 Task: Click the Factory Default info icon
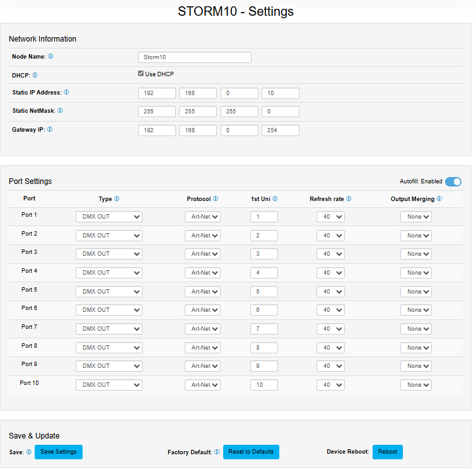217,452
